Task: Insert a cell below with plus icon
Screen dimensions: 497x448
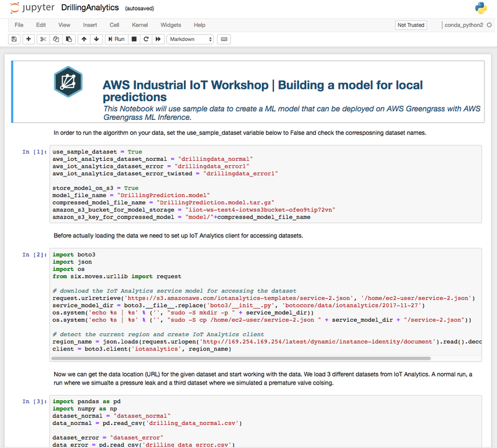Action: point(29,39)
